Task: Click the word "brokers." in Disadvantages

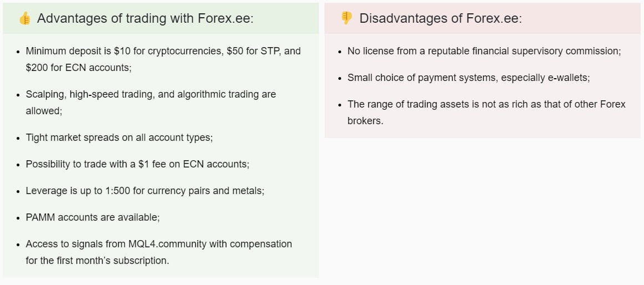Action: [x=365, y=121]
